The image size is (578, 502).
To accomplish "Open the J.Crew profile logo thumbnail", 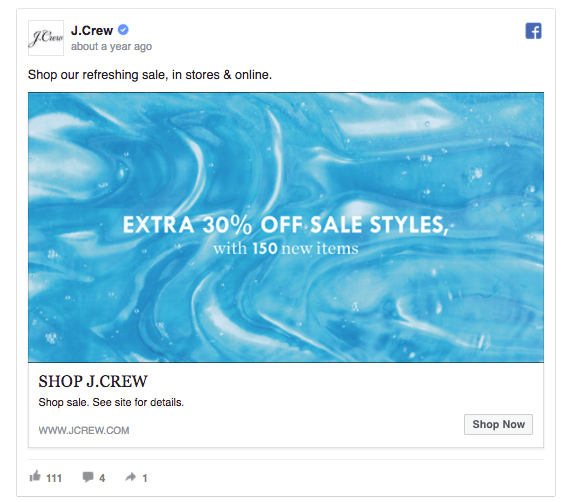I will 46,38.
